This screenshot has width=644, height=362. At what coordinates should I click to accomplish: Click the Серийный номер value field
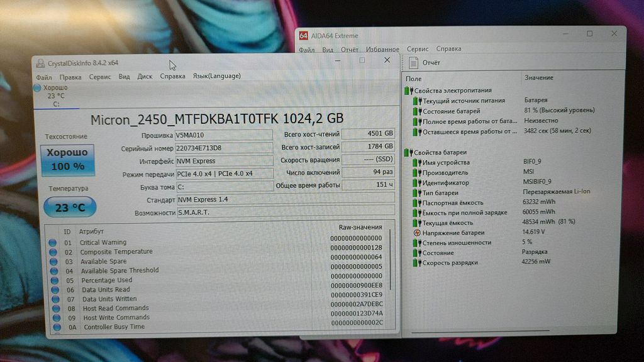(223, 148)
